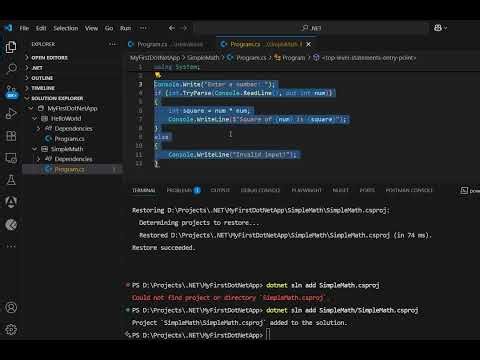The width and height of the screenshot is (480, 360).
Task: Click the terminal prompt at the bottom cursor
Action: pos(268,335)
